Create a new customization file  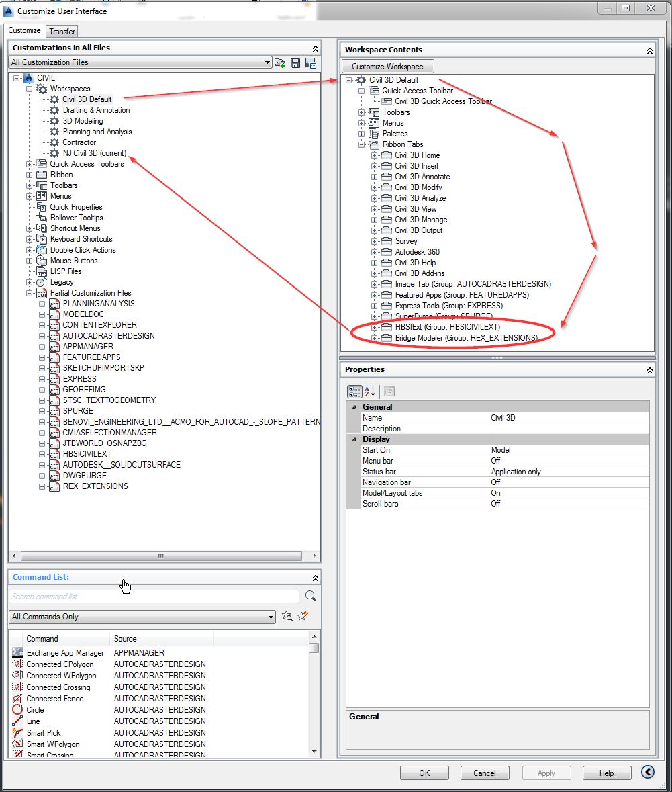(311, 62)
